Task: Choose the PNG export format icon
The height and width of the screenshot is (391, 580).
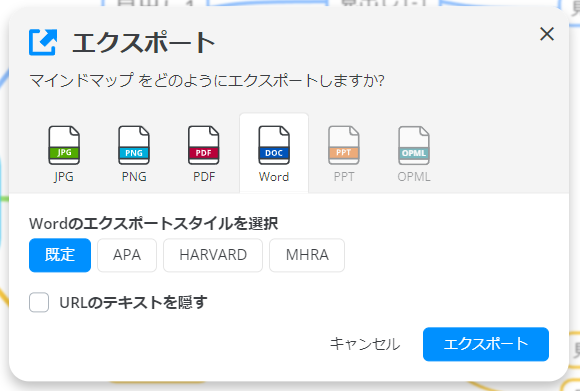Action: click(134, 145)
